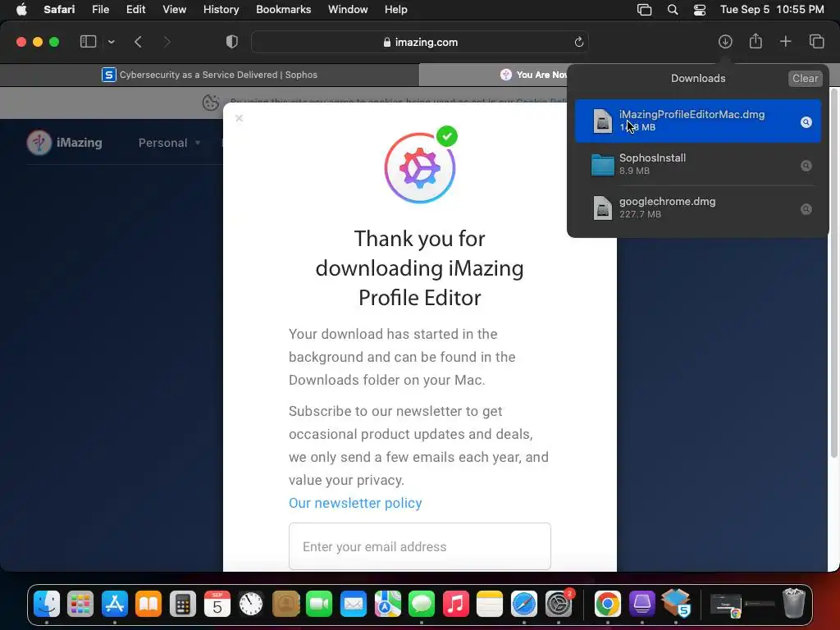Click the page vertical scrollbar
This screenshot has width=840, height=630.
click(834, 273)
